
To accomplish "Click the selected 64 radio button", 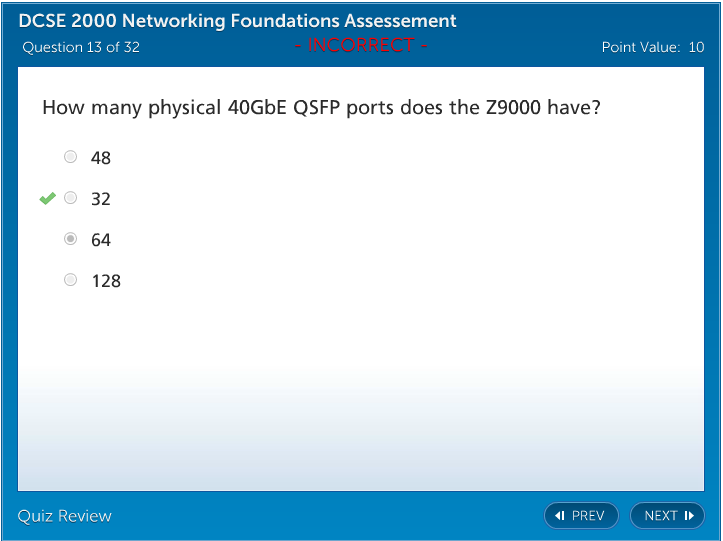I will [x=70, y=239].
